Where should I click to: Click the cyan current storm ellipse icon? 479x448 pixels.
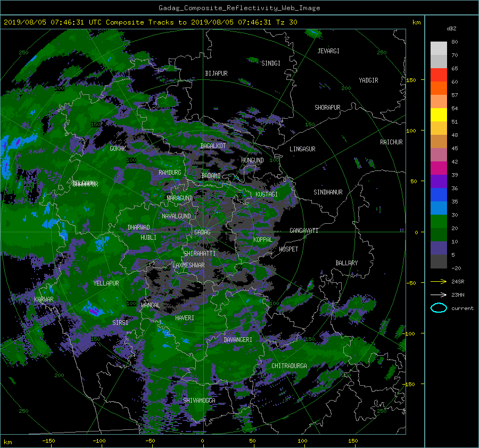(x=439, y=308)
